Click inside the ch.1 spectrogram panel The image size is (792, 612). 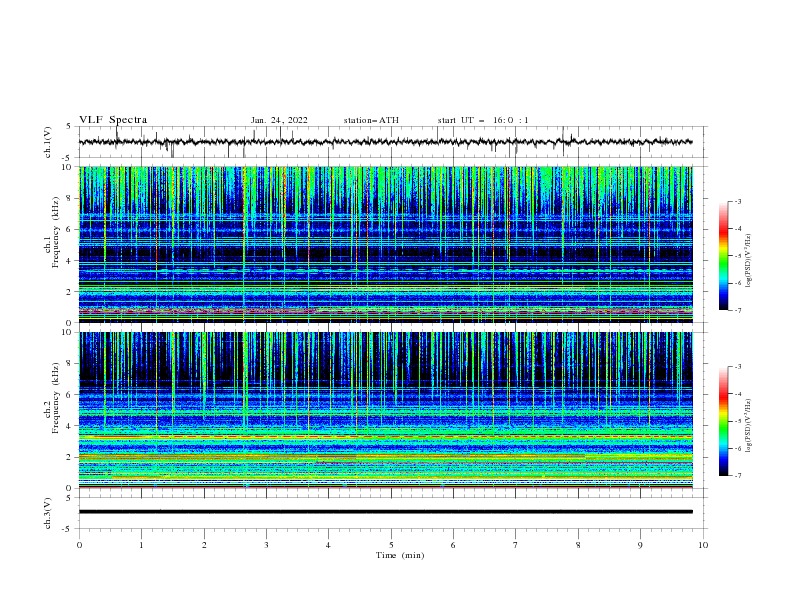[x=385, y=244]
